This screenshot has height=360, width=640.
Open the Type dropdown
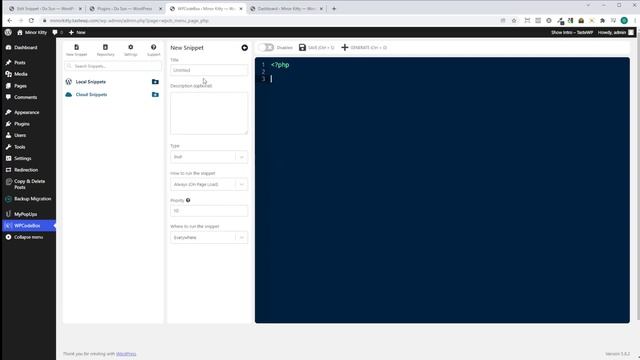(209, 157)
